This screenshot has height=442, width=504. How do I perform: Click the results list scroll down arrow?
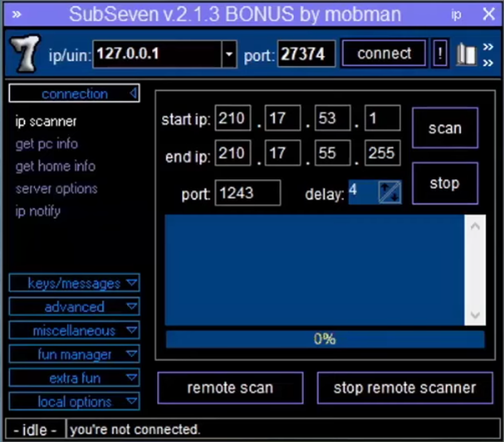(475, 314)
